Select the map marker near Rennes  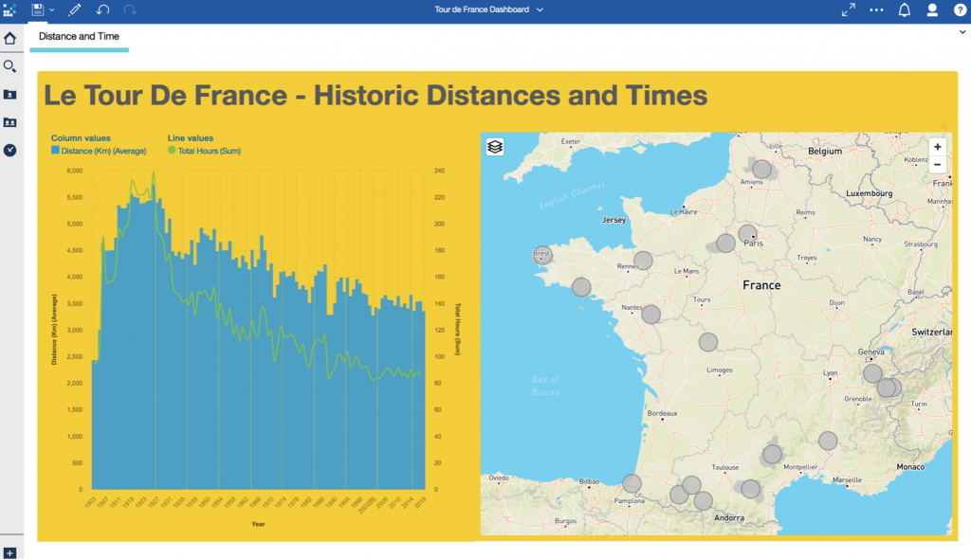tap(643, 261)
